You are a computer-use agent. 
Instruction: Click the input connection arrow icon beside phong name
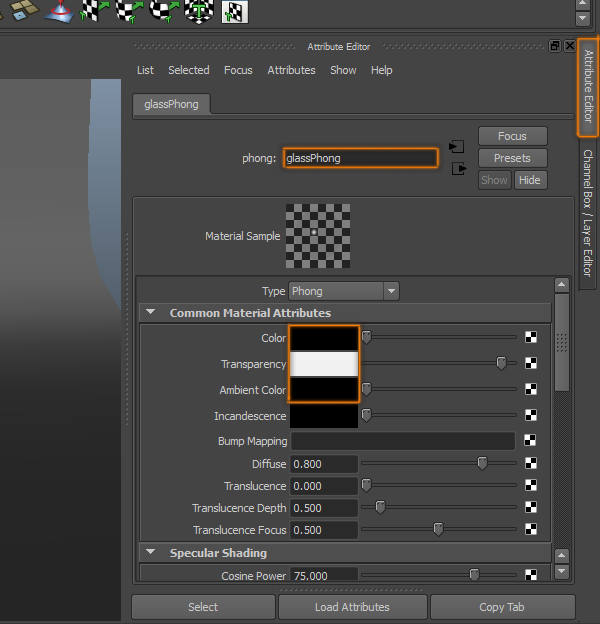(456, 146)
